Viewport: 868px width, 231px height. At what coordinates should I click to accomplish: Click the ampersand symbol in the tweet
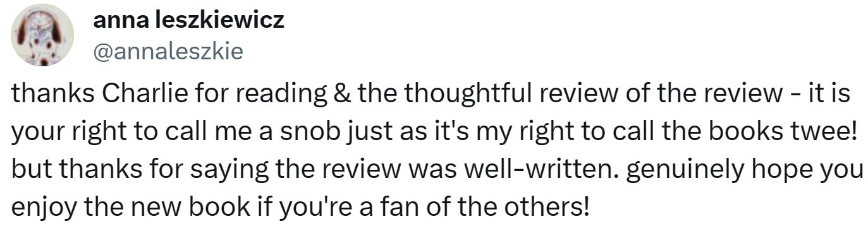click(344, 95)
